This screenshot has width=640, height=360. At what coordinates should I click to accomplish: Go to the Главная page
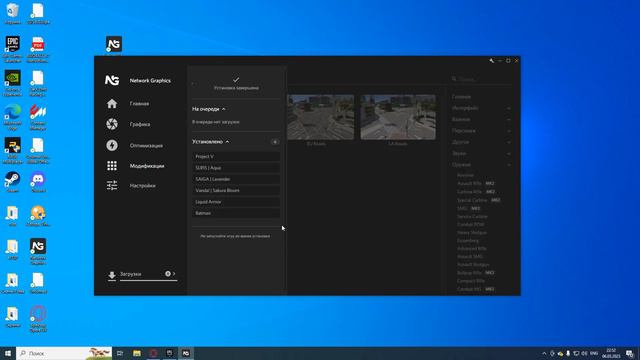click(x=139, y=104)
